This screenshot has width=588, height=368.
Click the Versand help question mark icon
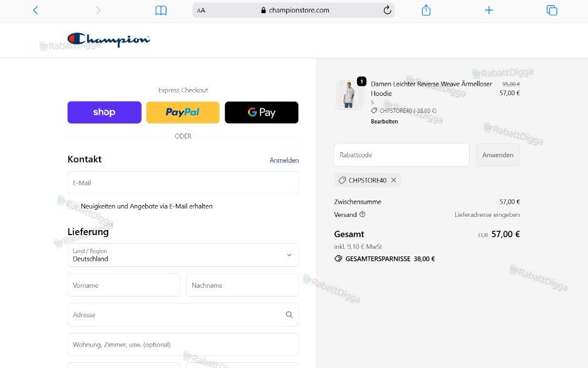[362, 214]
